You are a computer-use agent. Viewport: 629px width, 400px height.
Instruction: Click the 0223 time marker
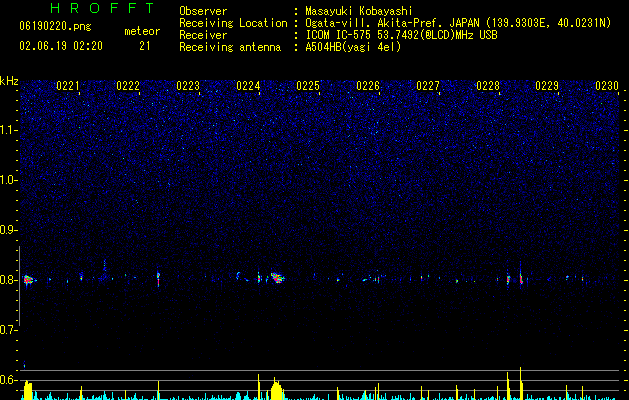pos(188,86)
